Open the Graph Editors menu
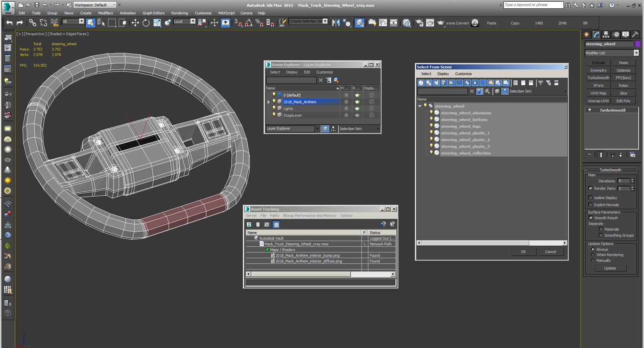Viewport: 644px width, 348px height. click(x=154, y=13)
